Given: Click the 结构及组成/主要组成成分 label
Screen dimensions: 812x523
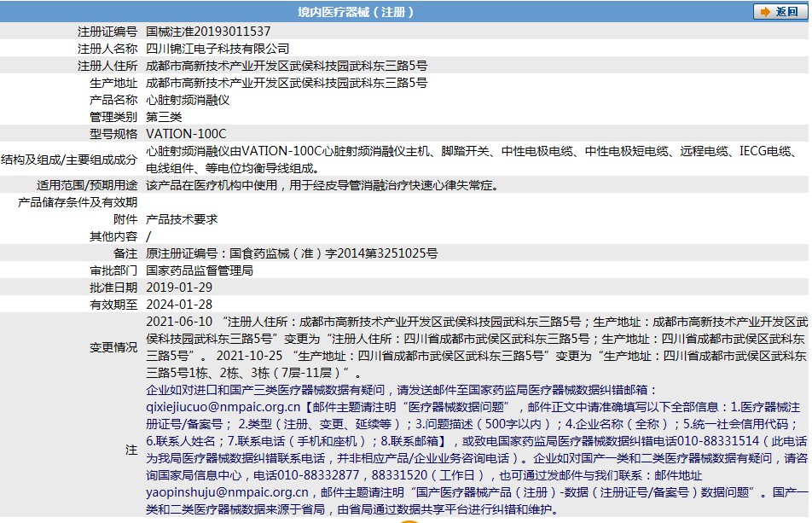Looking at the screenshot, I should (69, 160).
